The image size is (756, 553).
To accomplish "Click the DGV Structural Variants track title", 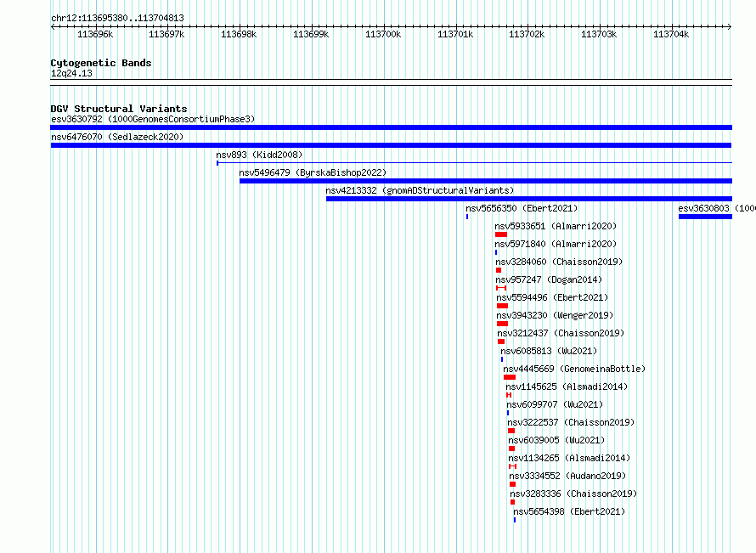I will (x=119, y=109).
